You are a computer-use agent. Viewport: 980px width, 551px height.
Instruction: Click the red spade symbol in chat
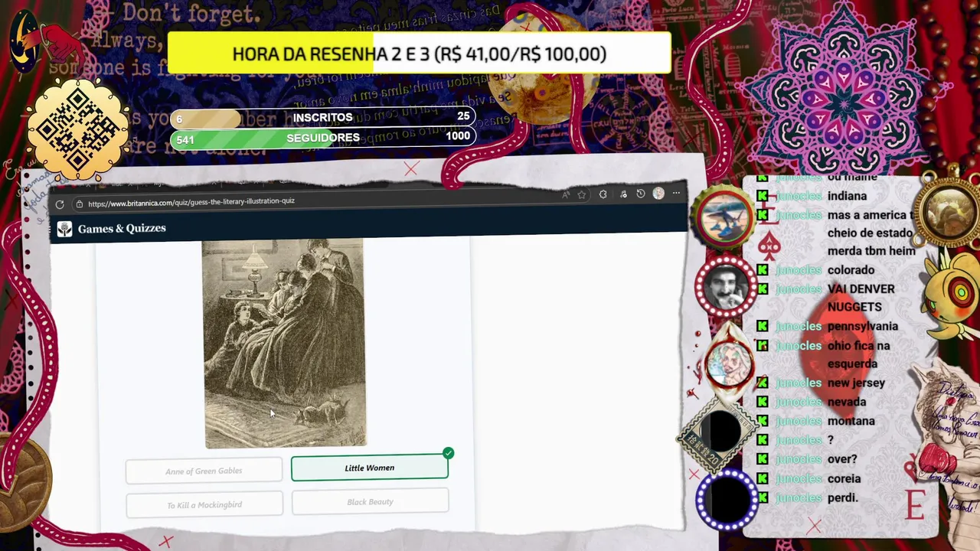click(770, 246)
